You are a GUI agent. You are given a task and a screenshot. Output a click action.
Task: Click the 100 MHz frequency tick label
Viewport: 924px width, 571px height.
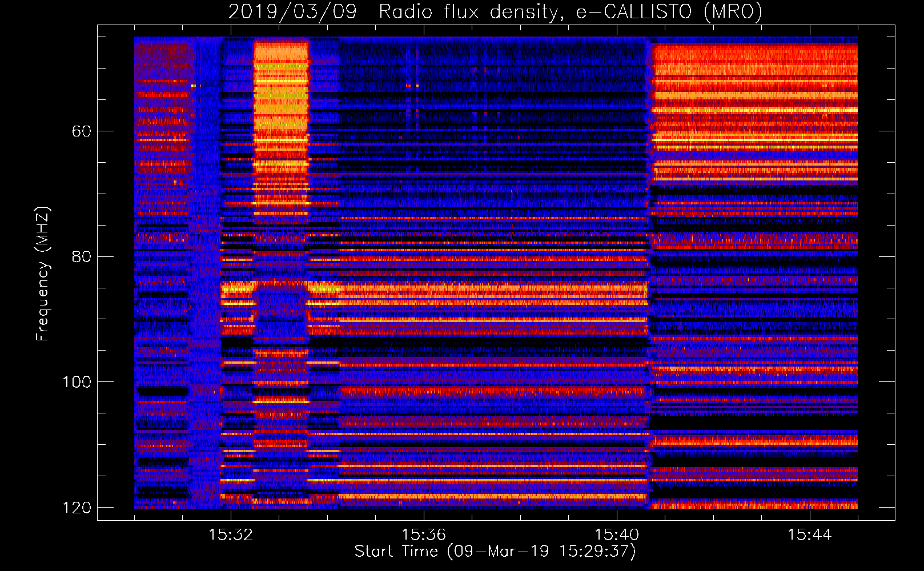click(77, 382)
